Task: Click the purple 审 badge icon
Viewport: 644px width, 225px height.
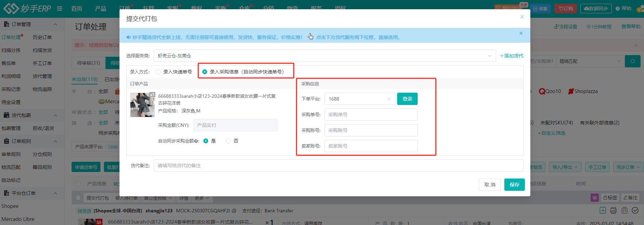Action: coord(595,198)
